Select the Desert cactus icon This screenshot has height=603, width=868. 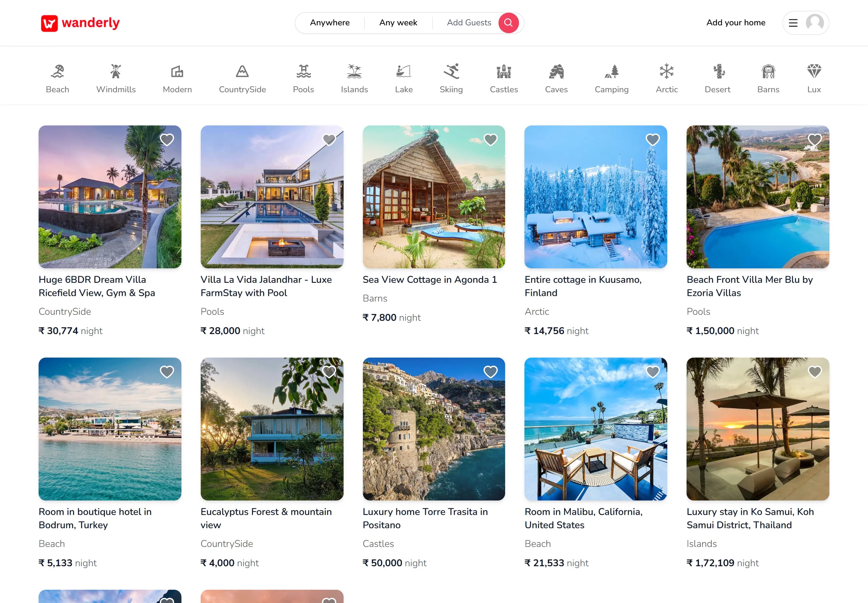click(x=719, y=71)
